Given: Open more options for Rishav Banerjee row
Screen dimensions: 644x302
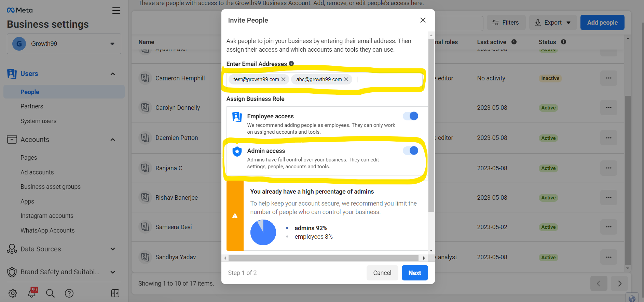Looking at the screenshot, I should coord(609,197).
